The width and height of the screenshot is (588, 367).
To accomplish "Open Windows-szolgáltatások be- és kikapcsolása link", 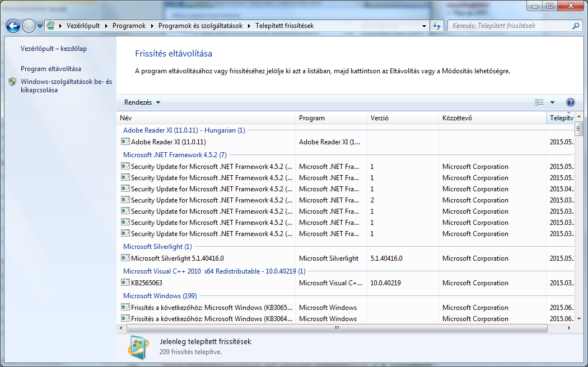I will pyautogui.click(x=67, y=86).
